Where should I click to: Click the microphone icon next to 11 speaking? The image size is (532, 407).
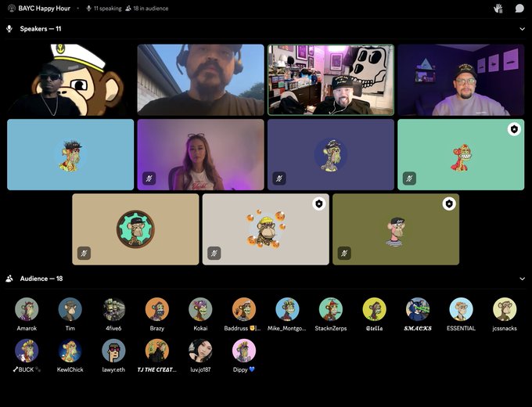89,8
